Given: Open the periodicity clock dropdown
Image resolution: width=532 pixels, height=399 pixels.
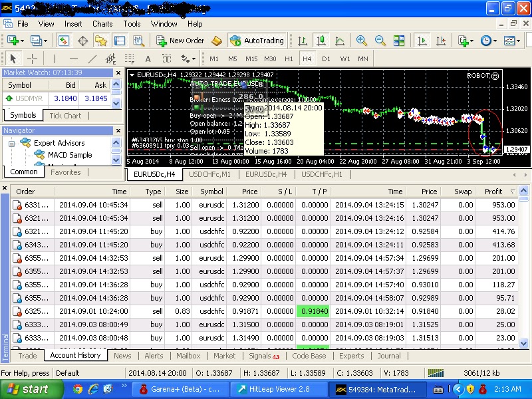Looking at the screenshot, I should [494, 41].
